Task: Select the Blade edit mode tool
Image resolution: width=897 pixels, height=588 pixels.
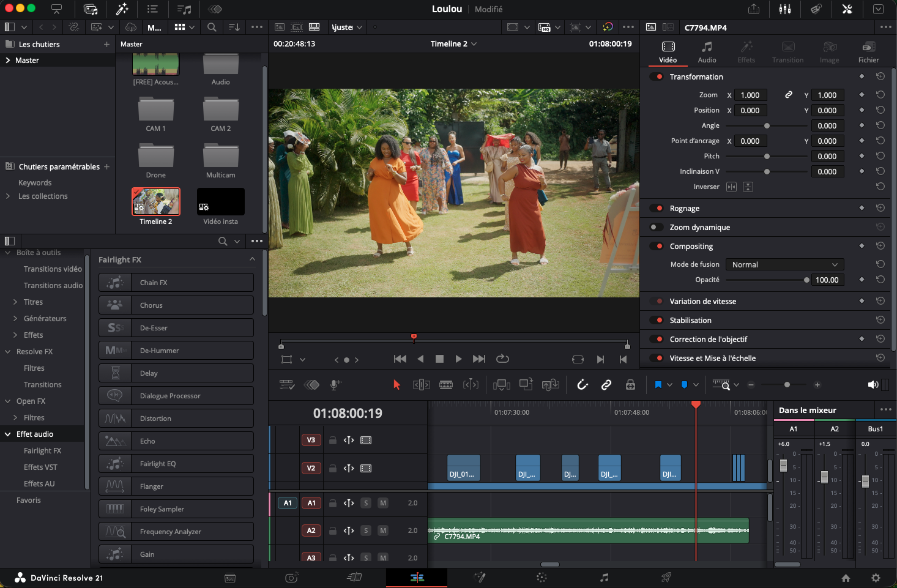Action: (x=446, y=384)
